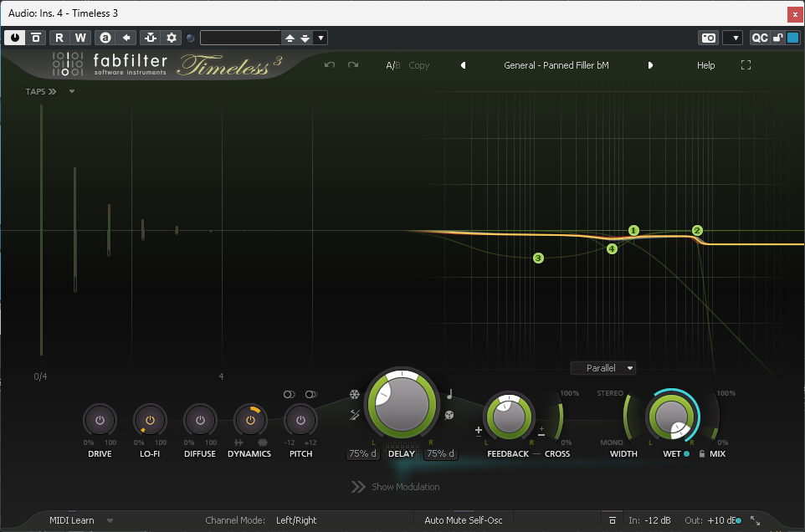805x532 pixels.
Task: Open the Parallel filter routing dropdown
Action: pos(603,368)
